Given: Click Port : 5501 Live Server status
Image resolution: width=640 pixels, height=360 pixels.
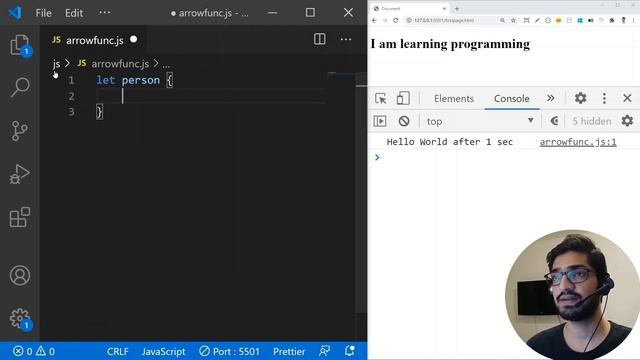Looking at the screenshot, I should [x=229, y=351].
